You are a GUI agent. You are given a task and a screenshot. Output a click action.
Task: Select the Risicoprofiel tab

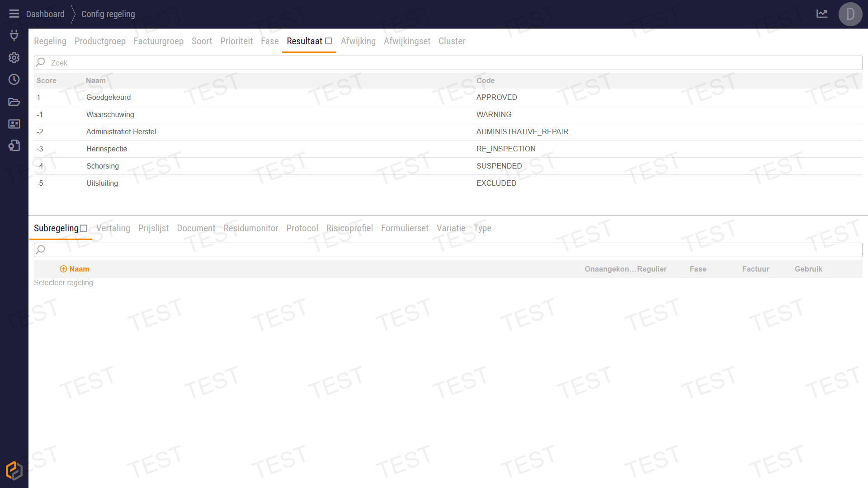click(x=349, y=228)
